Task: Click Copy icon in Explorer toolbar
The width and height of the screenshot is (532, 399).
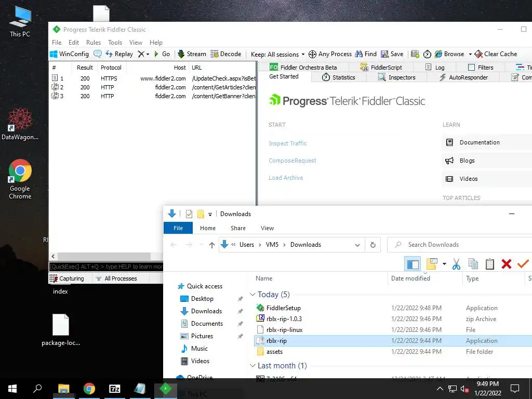Action: click(x=473, y=264)
